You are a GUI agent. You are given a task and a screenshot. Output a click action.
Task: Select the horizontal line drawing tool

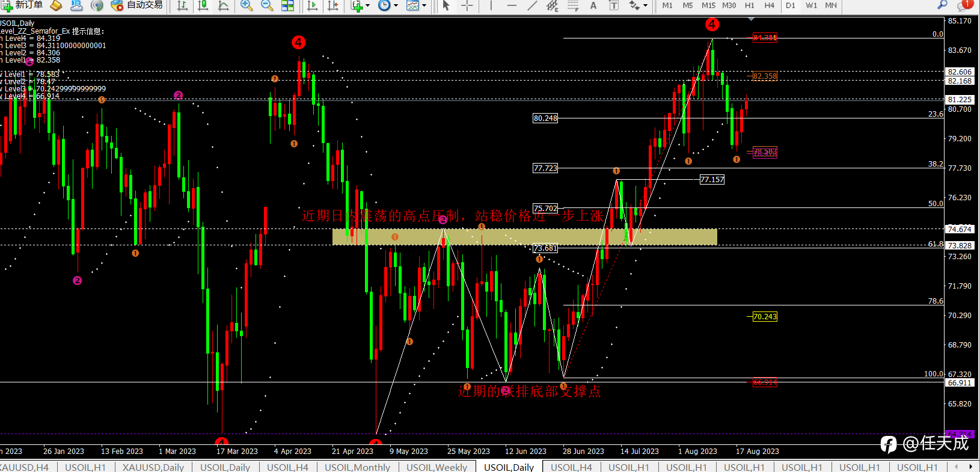512,5
